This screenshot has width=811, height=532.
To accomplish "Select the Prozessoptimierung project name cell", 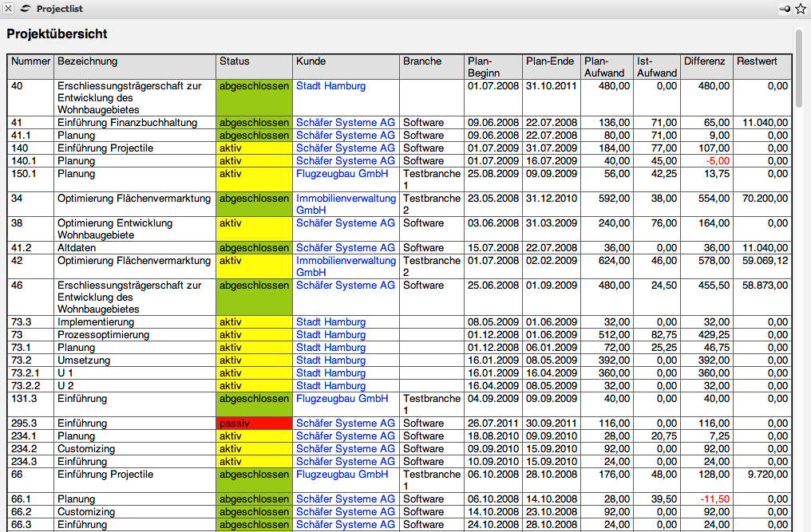I will [103, 335].
